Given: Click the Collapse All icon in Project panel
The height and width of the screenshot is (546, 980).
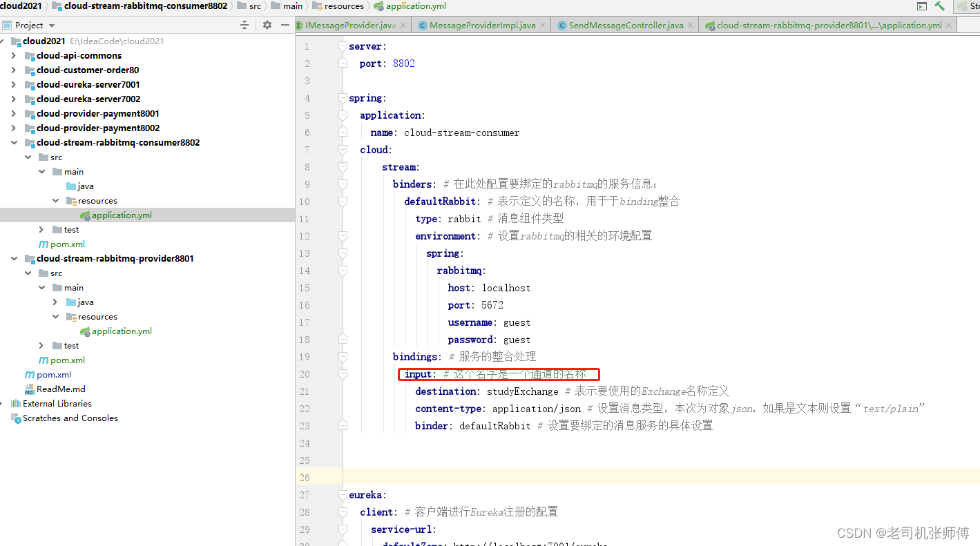Looking at the screenshot, I should pos(244,25).
